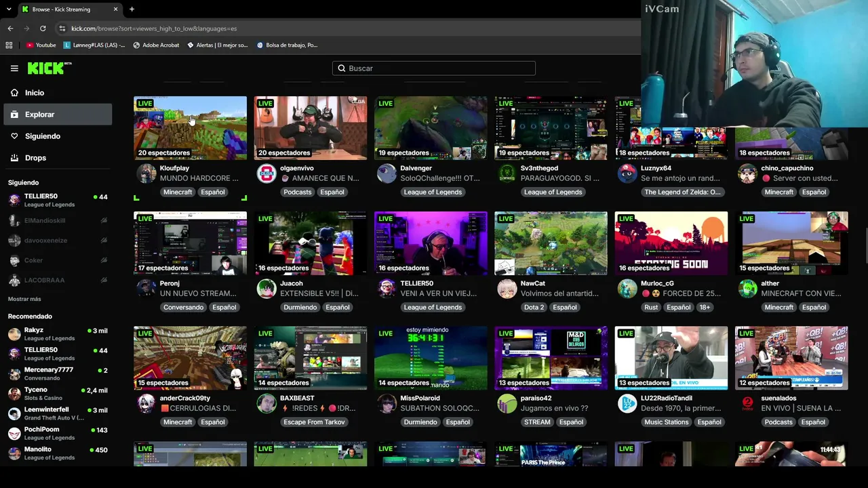Click the browser address bar URL
Viewport: 868px width, 488px height.
[x=154, y=28]
